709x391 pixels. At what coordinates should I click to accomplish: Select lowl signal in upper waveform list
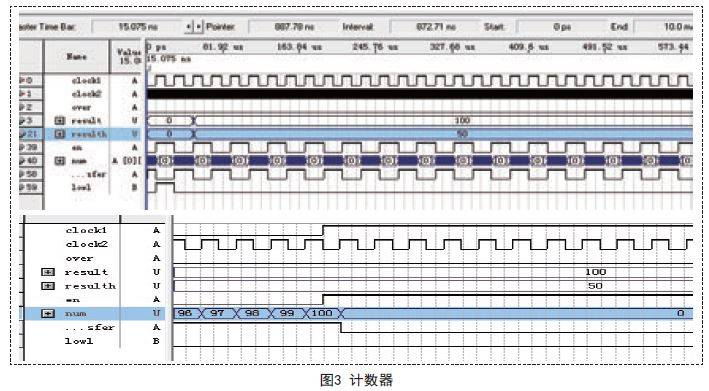[x=81, y=188]
